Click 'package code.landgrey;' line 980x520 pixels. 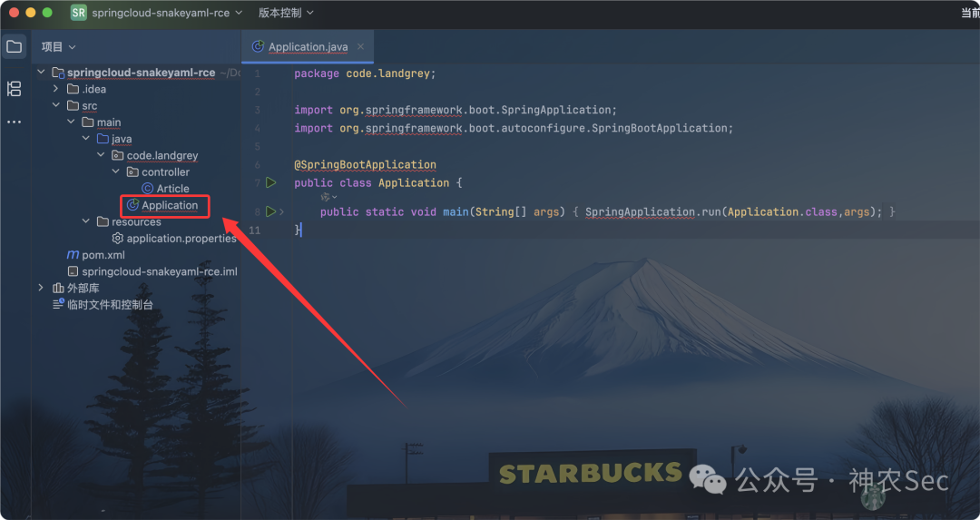pos(365,74)
